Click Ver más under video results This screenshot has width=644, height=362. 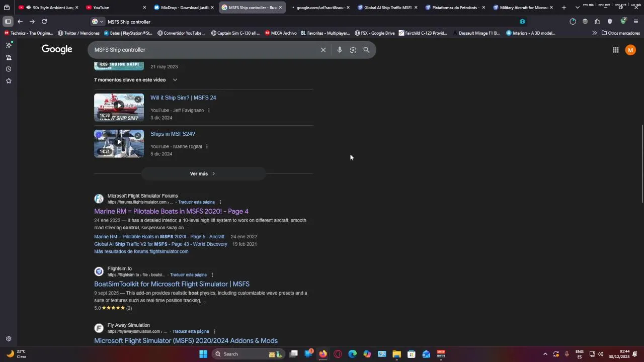coord(203,174)
